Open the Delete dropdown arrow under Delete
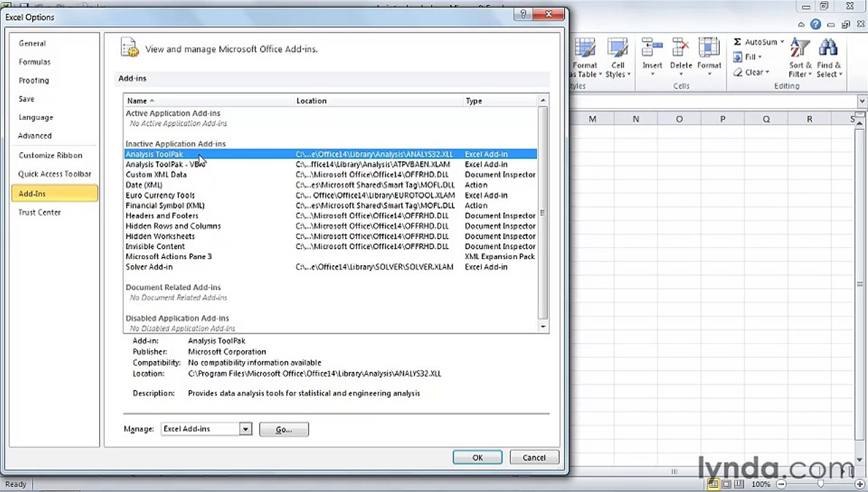 tap(681, 74)
